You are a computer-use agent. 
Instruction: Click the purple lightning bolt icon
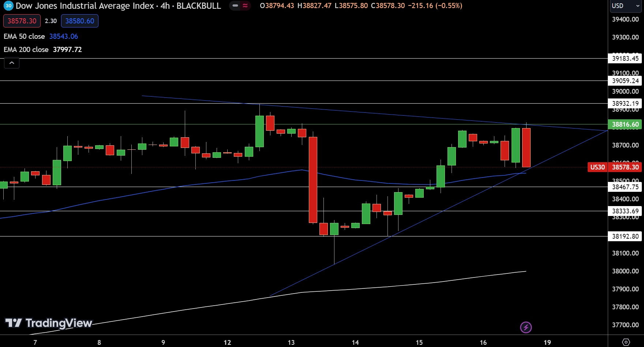coord(526,327)
